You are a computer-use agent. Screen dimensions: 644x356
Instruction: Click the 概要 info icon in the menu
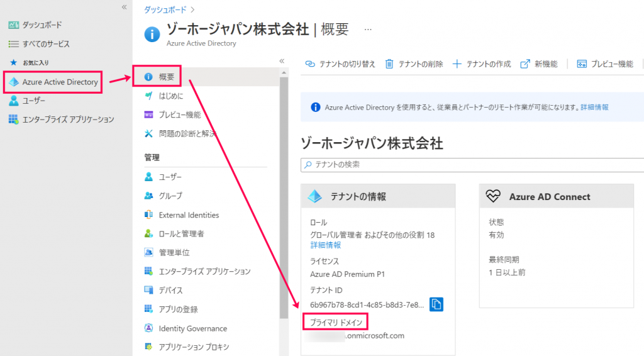(x=148, y=77)
